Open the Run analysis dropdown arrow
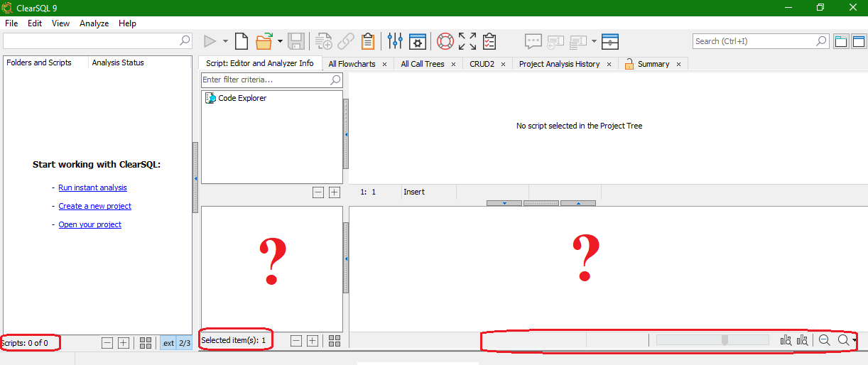The width and height of the screenshot is (868, 365). pos(225,41)
